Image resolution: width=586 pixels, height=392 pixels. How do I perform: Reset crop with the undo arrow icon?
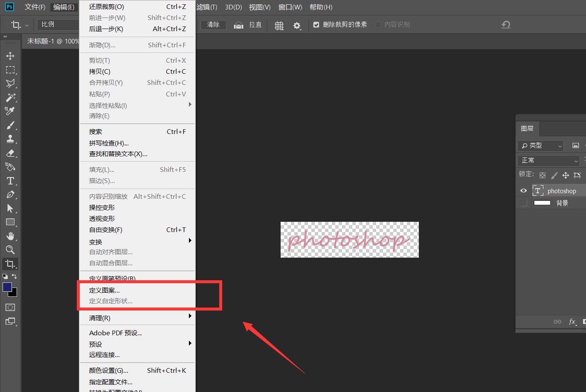506,25
